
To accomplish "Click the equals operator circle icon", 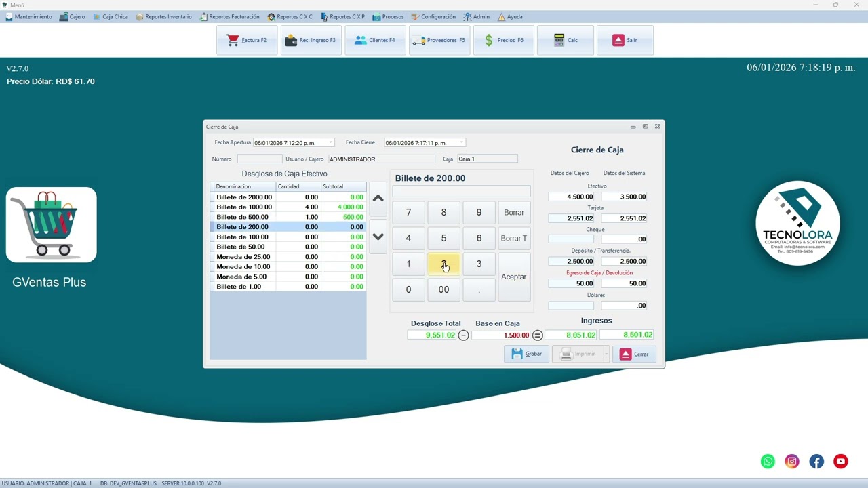I will [537, 335].
